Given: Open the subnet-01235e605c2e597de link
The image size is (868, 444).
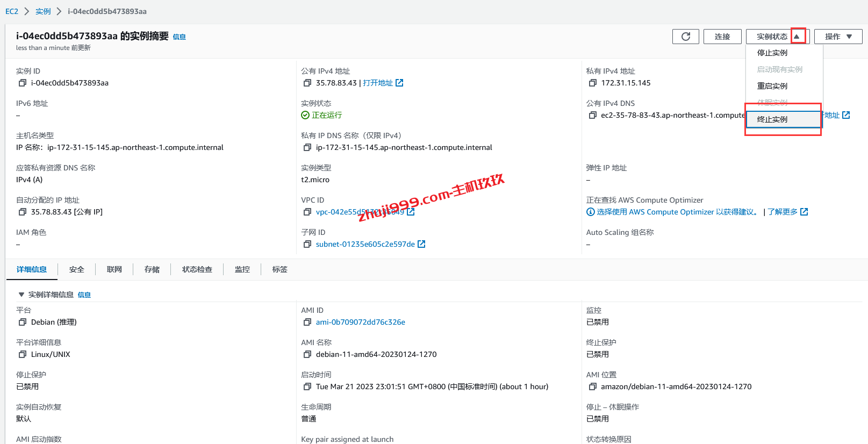Looking at the screenshot, I should point(365,244).
